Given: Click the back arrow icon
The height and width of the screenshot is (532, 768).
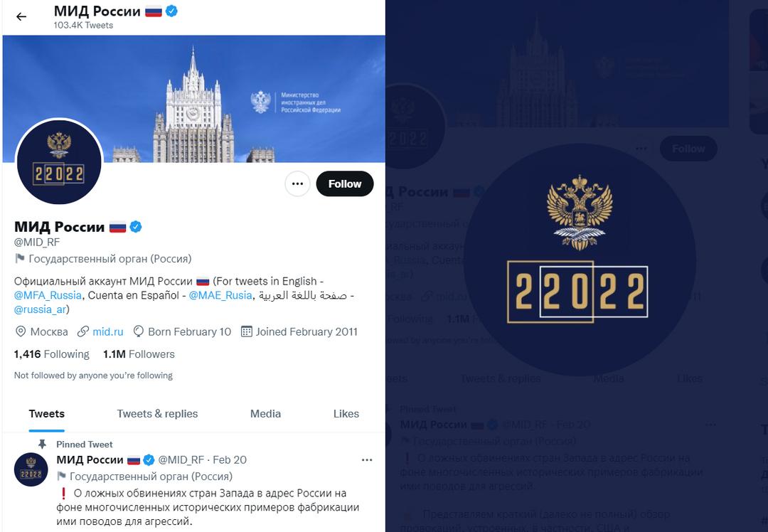Looking at the screenshot, I should [21, 17].
